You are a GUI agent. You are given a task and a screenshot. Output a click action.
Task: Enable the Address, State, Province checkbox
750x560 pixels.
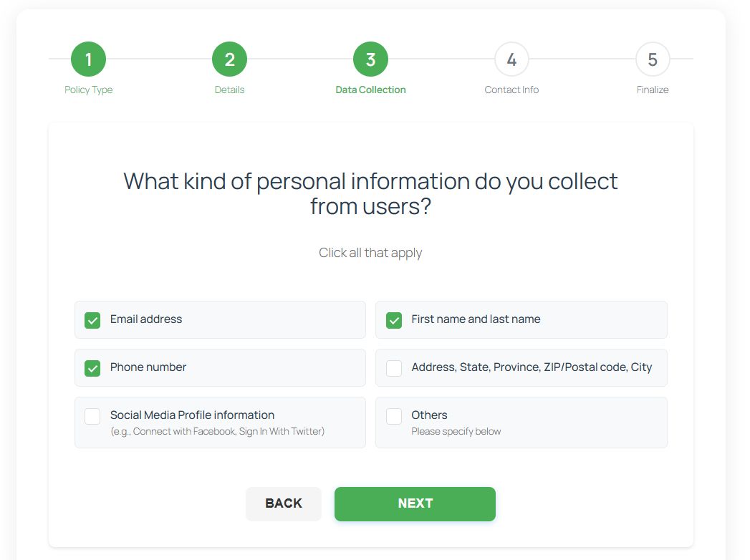click(x=394, y=368)
